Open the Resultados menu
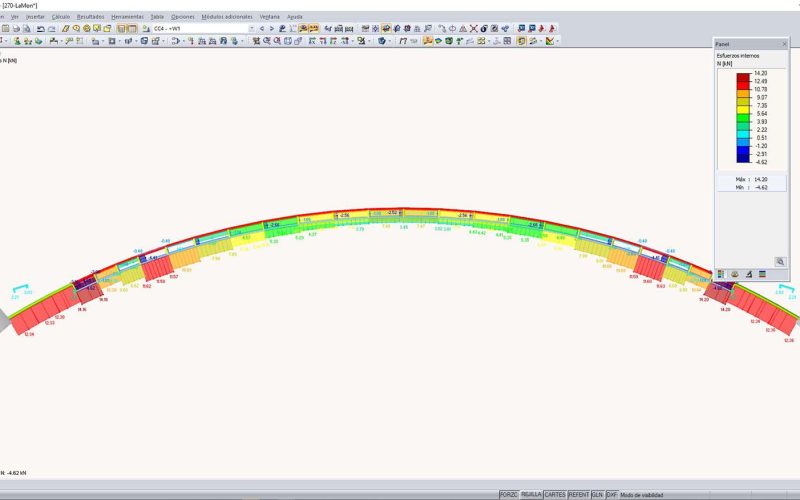This screenshot has height=500, width=800. click(x=90, y=17)
